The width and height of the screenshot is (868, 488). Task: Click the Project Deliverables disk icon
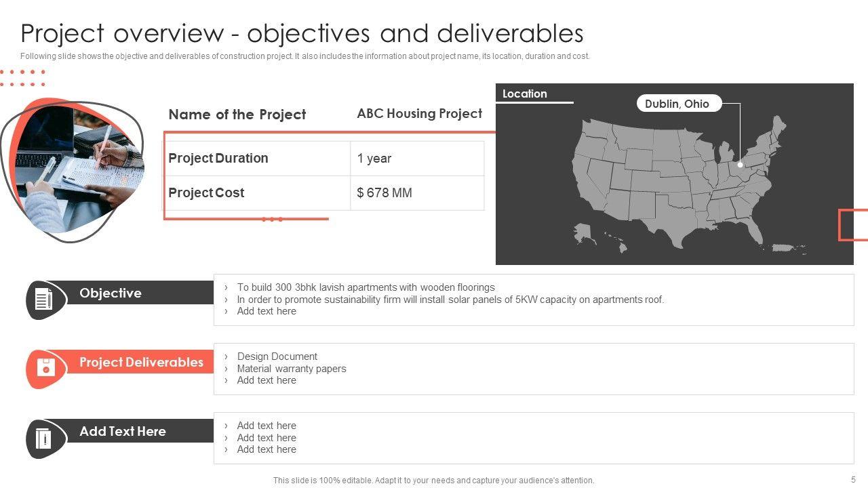pyautogui.click(x=45, y=368)
